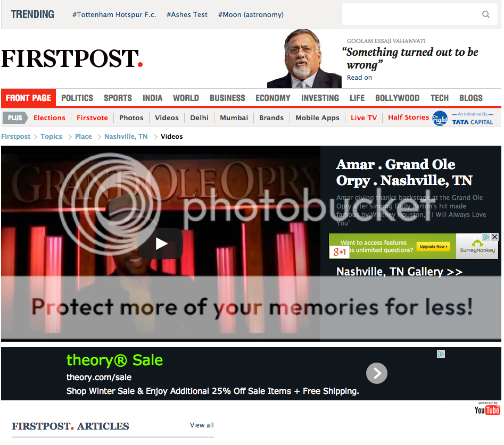Click the AdChoices icon on theory ad
The width and height of the screenshot is (504, 445).
click(441, 354)
